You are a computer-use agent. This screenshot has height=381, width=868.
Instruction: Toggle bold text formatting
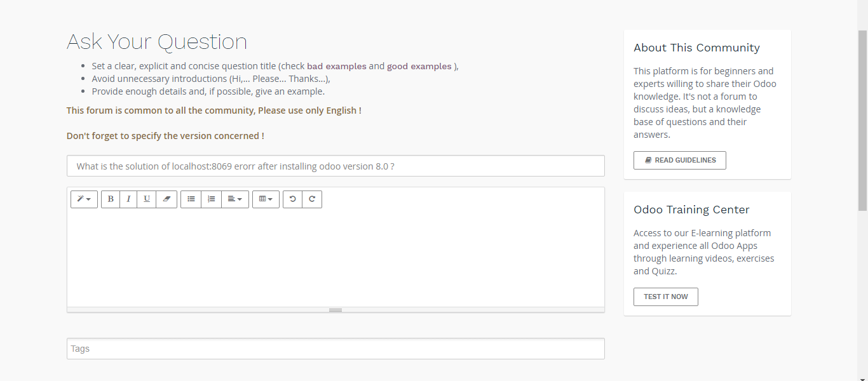[x=111, y=199]
